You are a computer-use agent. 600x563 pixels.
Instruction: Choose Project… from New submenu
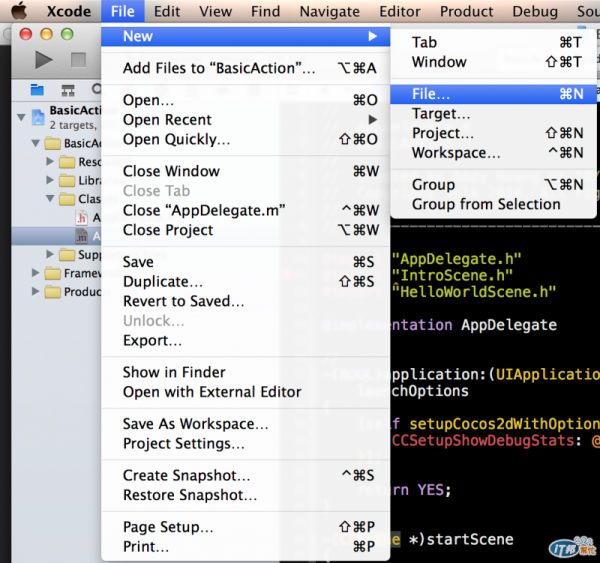(x=493, y=133)
